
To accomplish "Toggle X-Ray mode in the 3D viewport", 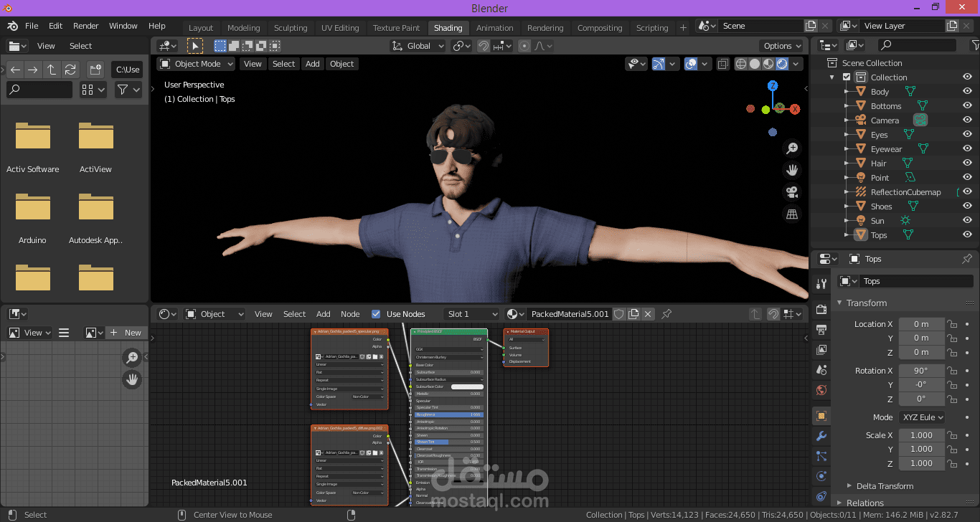I will tap(722, 64).
